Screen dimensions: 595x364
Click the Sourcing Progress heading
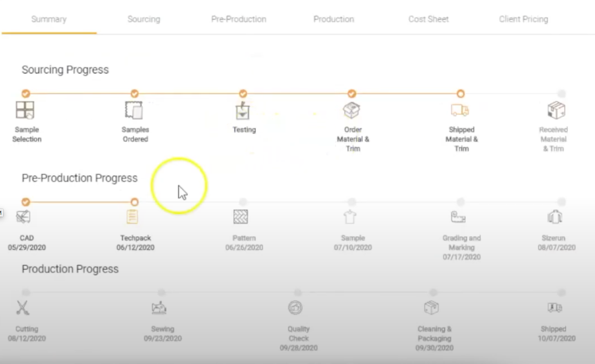pos(65,70)
